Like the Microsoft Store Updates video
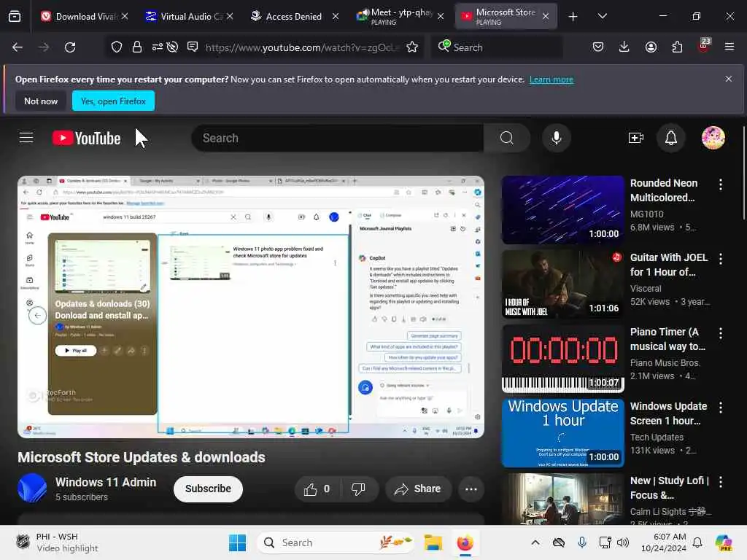 (x=317, y=489)
